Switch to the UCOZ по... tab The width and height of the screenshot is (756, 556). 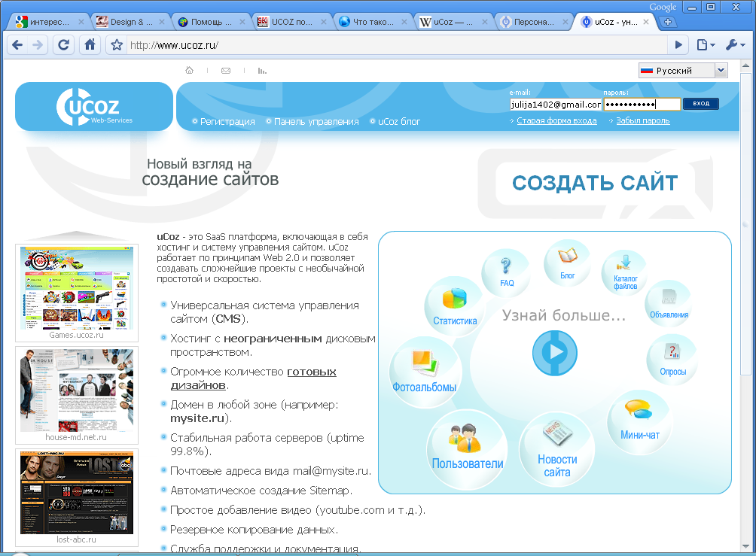(291, 22)
